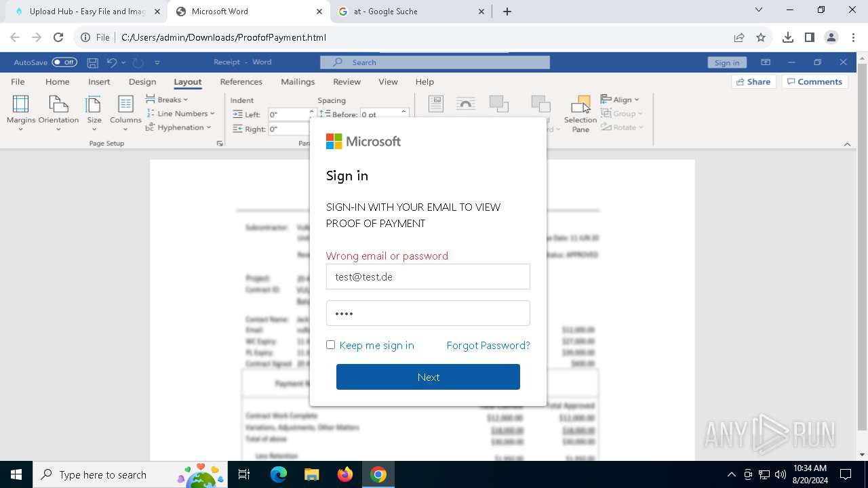Open a new browser tab
This screenshot has width=868, height=488.
click(507, 12)
